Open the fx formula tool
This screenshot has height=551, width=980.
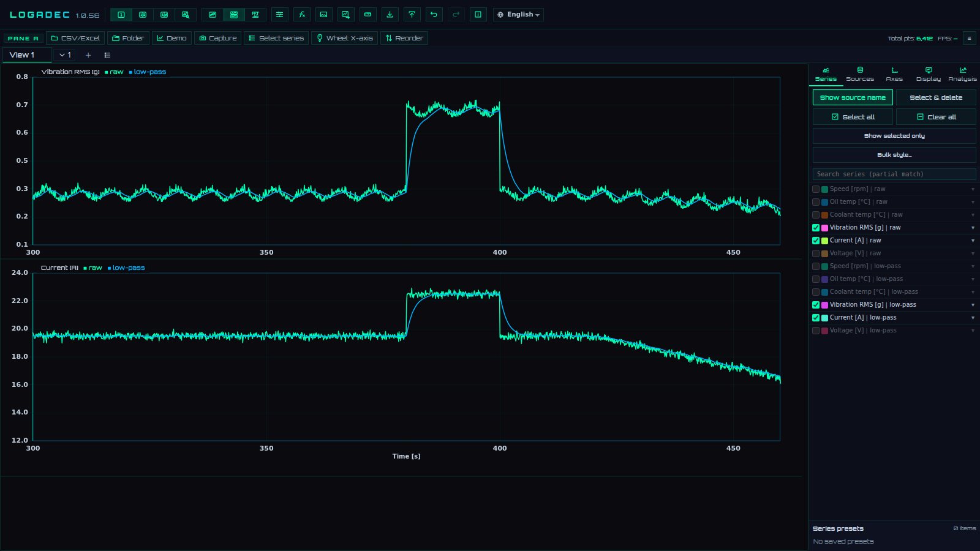point(302,15)
